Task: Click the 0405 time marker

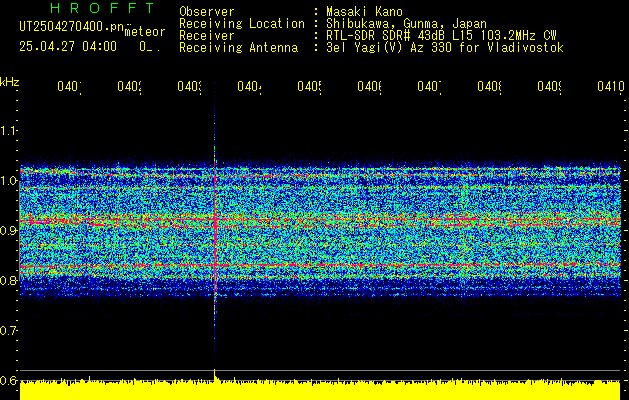Action: 309,86
